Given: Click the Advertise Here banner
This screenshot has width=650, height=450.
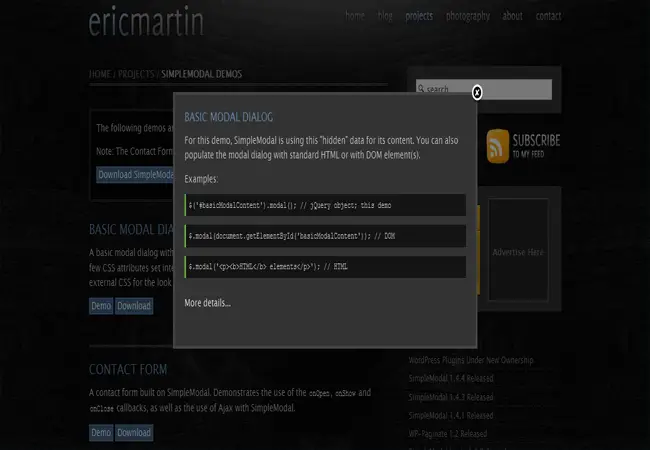Looking at the screenshot, I should 518,250.
